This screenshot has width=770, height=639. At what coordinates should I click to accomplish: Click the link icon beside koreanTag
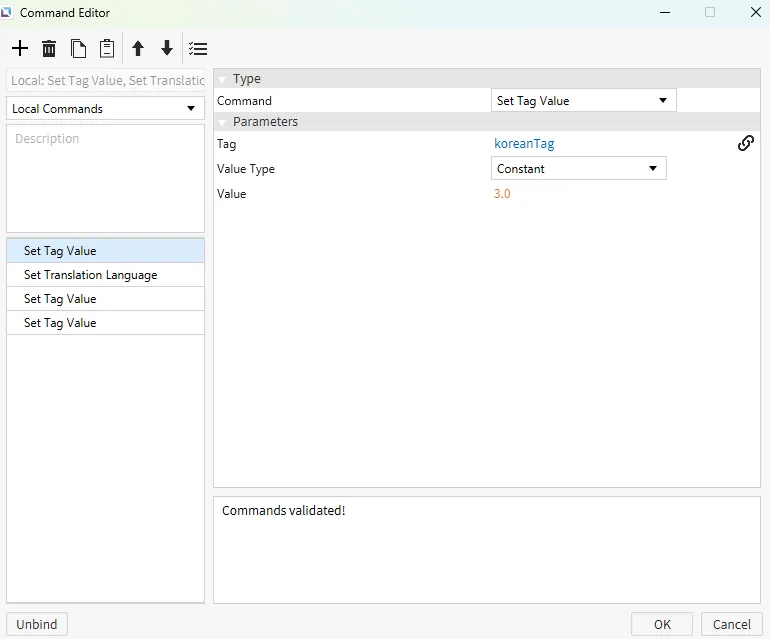click(x=745, y=143)
